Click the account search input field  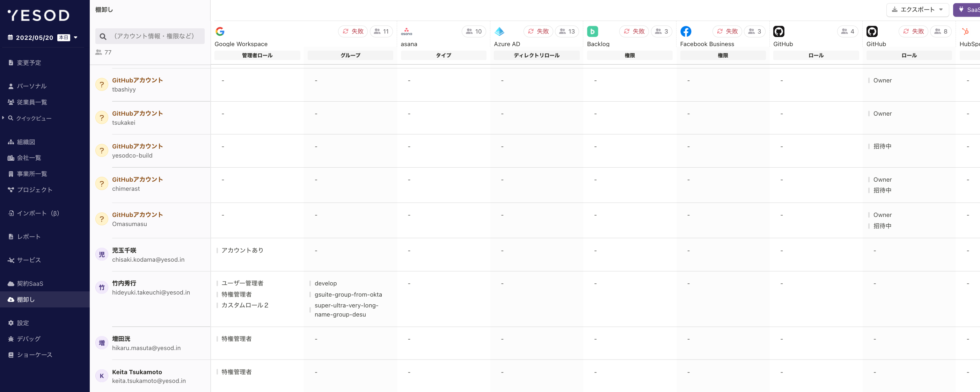[152, 36]
